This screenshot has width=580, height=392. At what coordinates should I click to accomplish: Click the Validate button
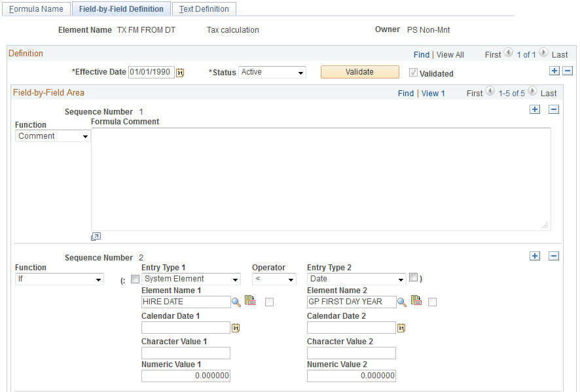pos(360,72)
